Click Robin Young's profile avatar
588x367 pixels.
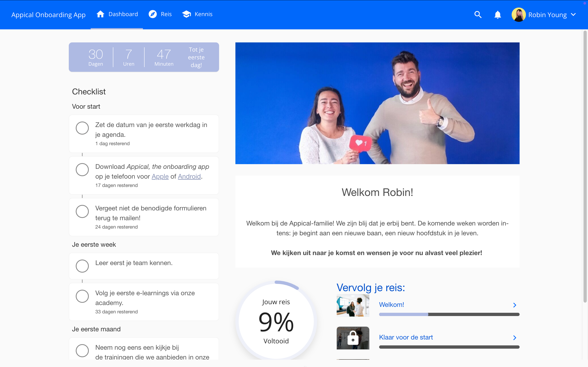pos(519,14)
